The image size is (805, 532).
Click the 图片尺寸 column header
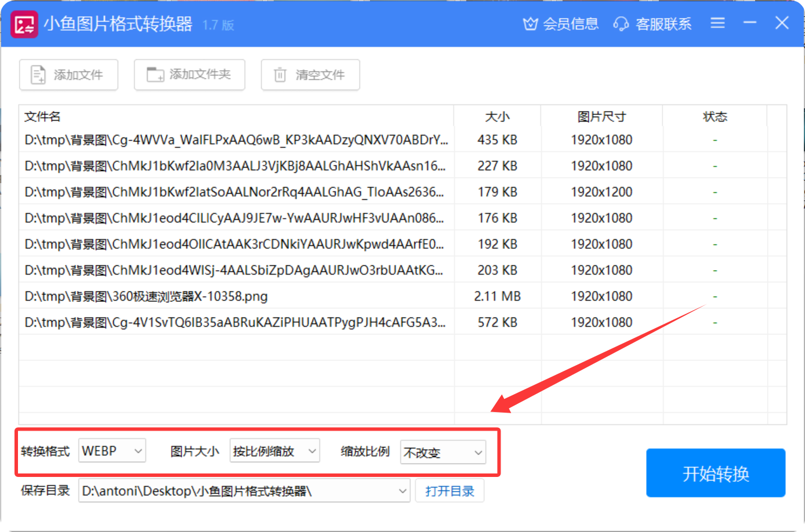[601, 116]
